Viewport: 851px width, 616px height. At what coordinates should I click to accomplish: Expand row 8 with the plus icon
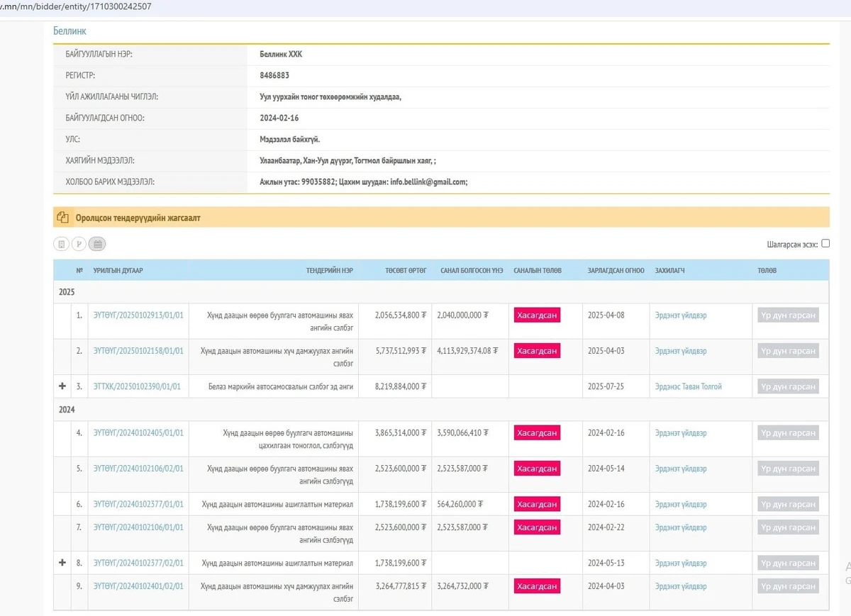(x=62, y=563)
